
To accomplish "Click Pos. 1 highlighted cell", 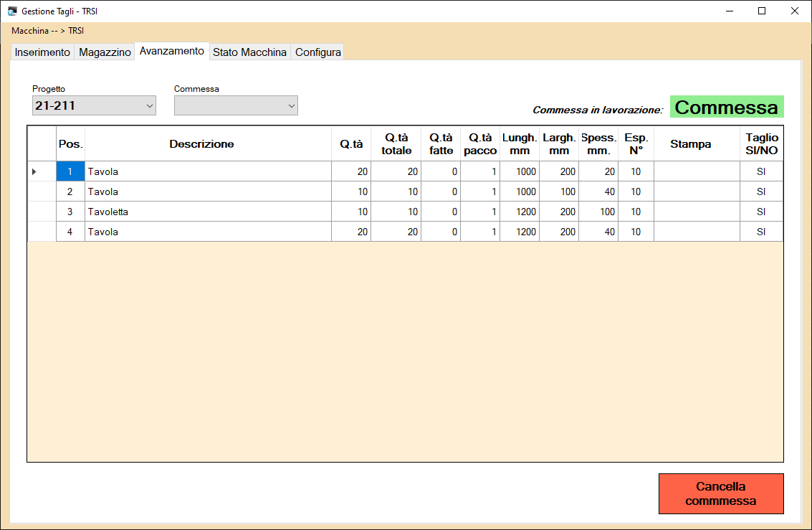I will click(x=70, y=171).
